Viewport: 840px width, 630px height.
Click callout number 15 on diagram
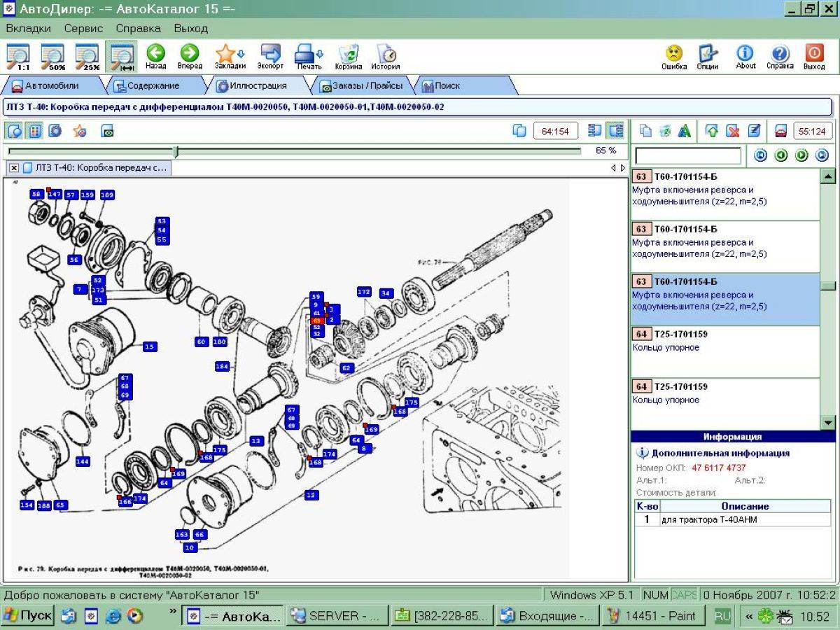[x=149, y=346]
